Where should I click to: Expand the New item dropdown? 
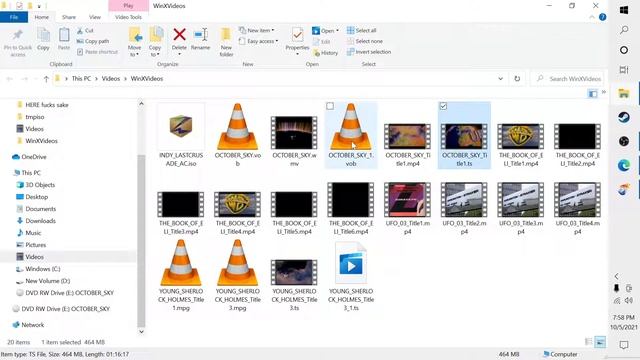[x=257, y=30]
